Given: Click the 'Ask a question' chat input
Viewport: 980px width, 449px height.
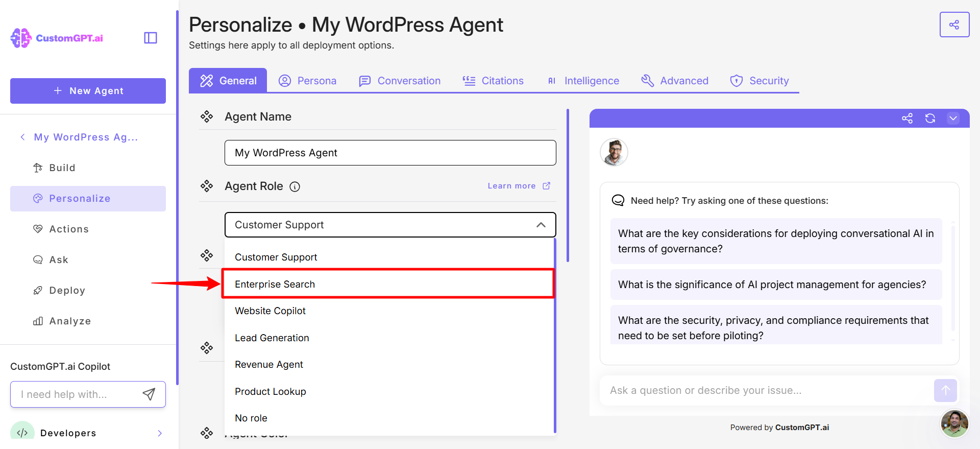Looking at the screenshot, I should pyautogui.click(x=766, y=390).
